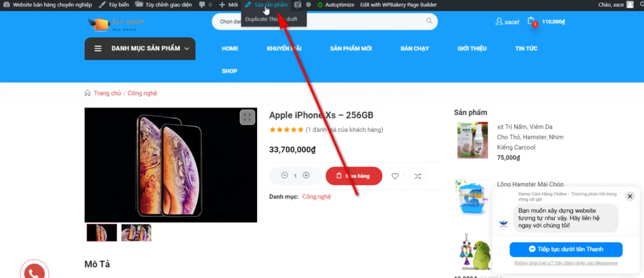Click the parrot toy product thumbnail
This screenshot has height=278, width=644.
click(473, 251)
